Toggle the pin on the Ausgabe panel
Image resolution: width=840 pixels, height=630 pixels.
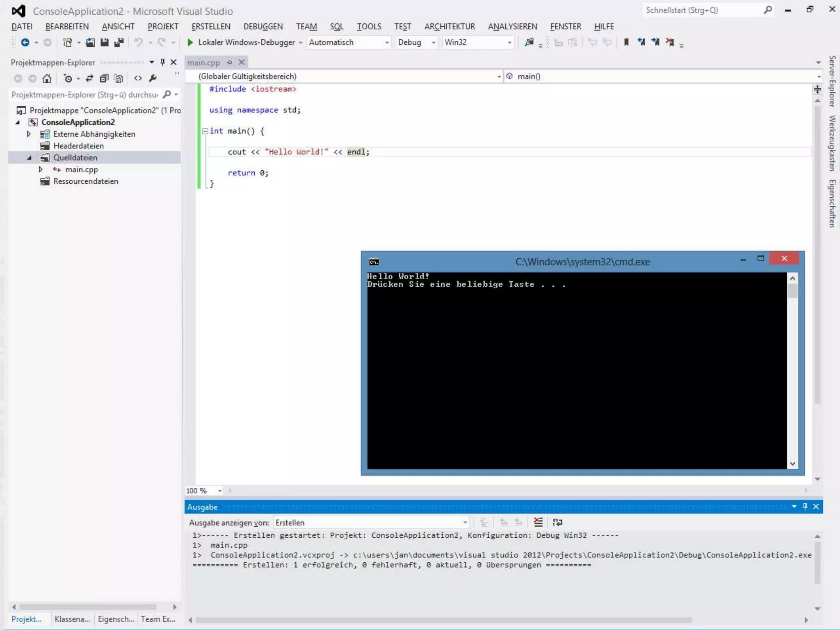(805, 507)
